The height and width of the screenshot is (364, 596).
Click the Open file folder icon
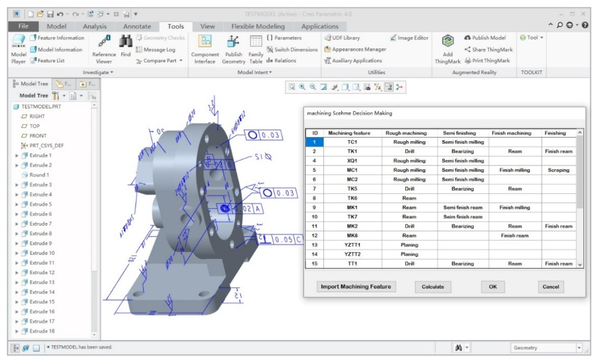pyautogui.click(x=40, y=14)
